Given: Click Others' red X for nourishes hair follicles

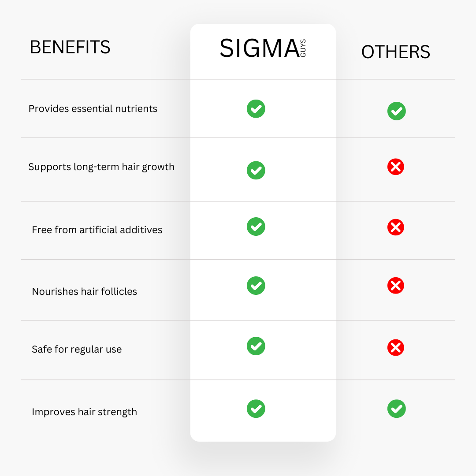Looking at the screenshot, I should [x=395, y=285].
